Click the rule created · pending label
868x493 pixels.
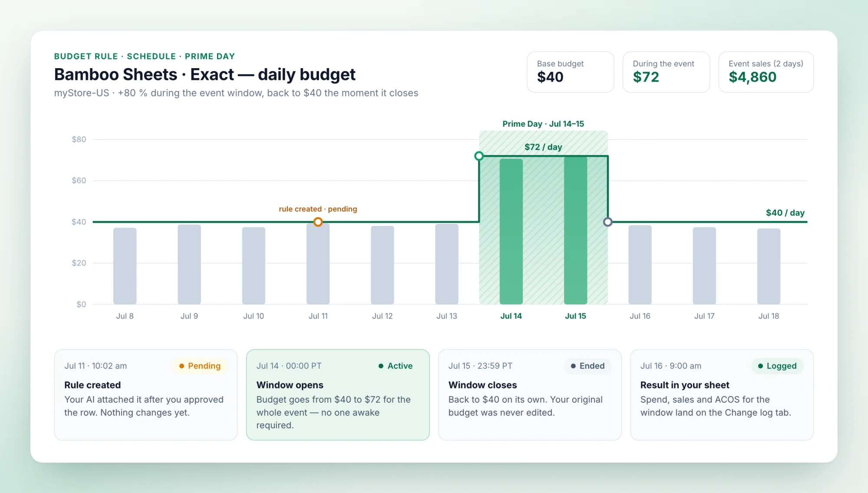[318, 209]
